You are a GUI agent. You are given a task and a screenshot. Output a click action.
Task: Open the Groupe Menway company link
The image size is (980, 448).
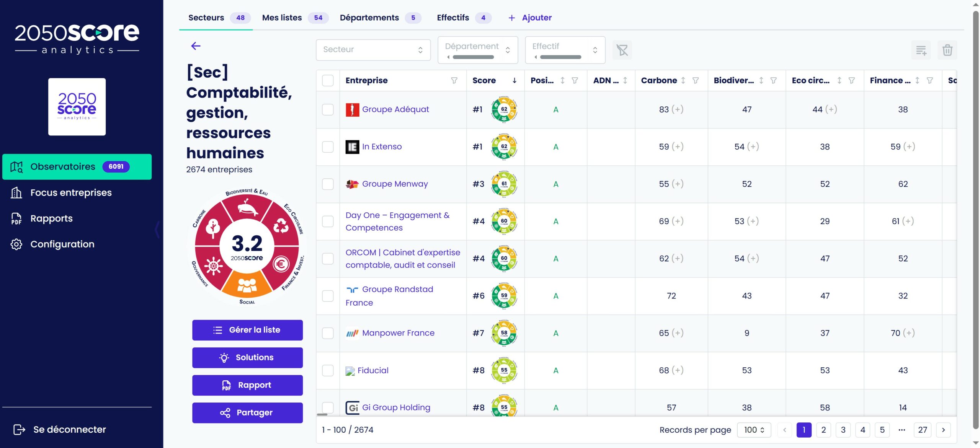click(395, 184)
